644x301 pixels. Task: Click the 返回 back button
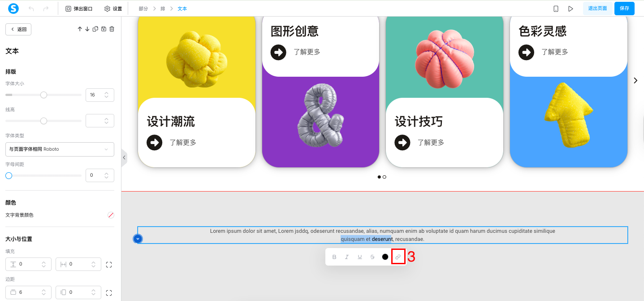pos(18,29)
